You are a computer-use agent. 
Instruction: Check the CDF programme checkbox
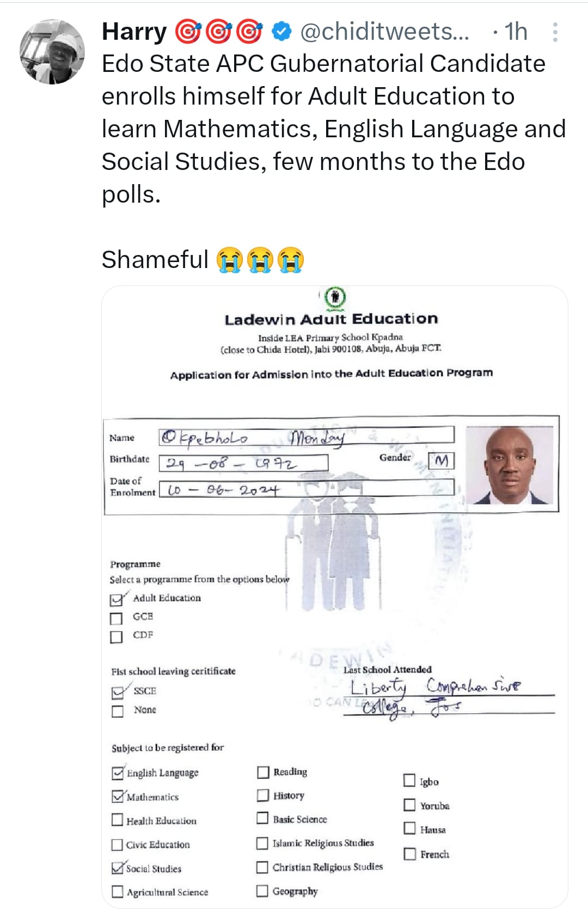[x=117, y=637]
